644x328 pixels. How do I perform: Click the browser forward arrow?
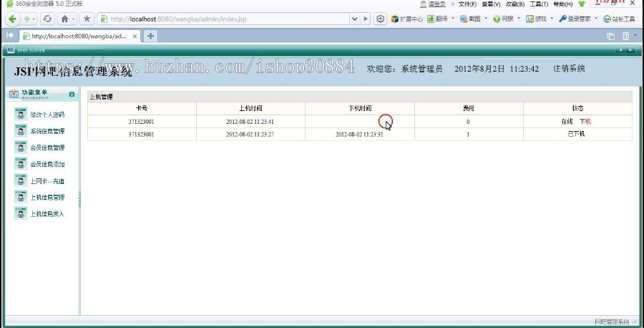pos(26,19)
